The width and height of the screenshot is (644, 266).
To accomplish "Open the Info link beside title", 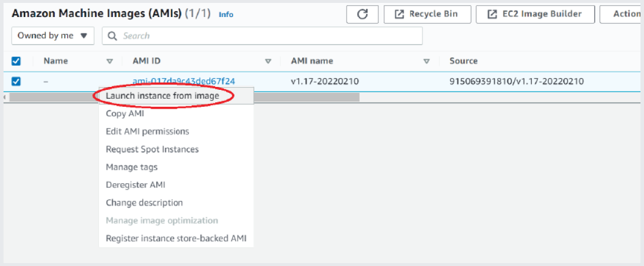I will [226, 15].
